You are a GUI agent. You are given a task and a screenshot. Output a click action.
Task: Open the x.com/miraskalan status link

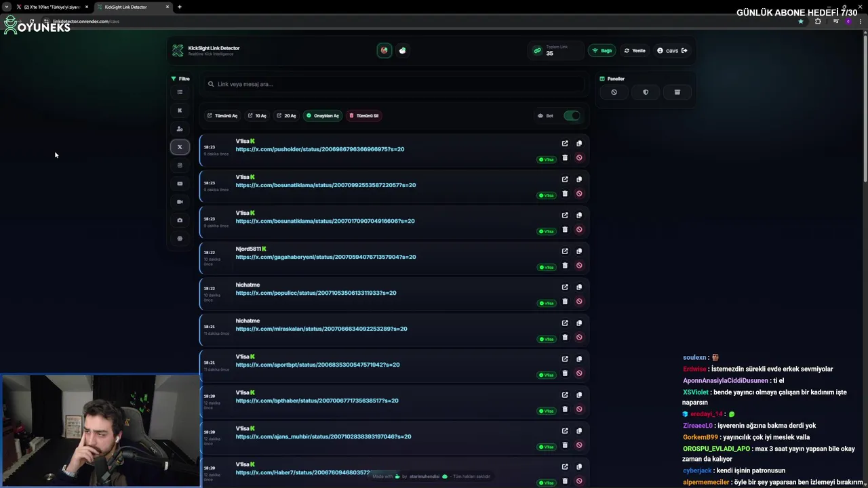pos(321,329)
